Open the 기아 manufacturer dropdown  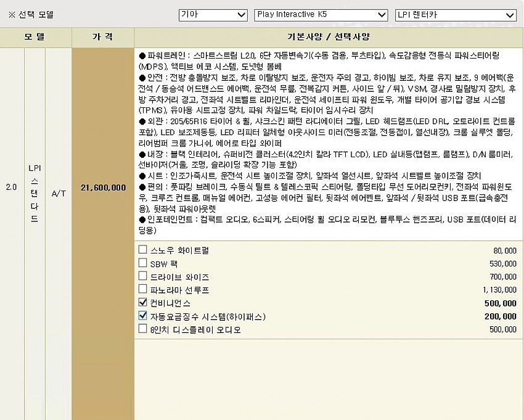tap(213, 15)
